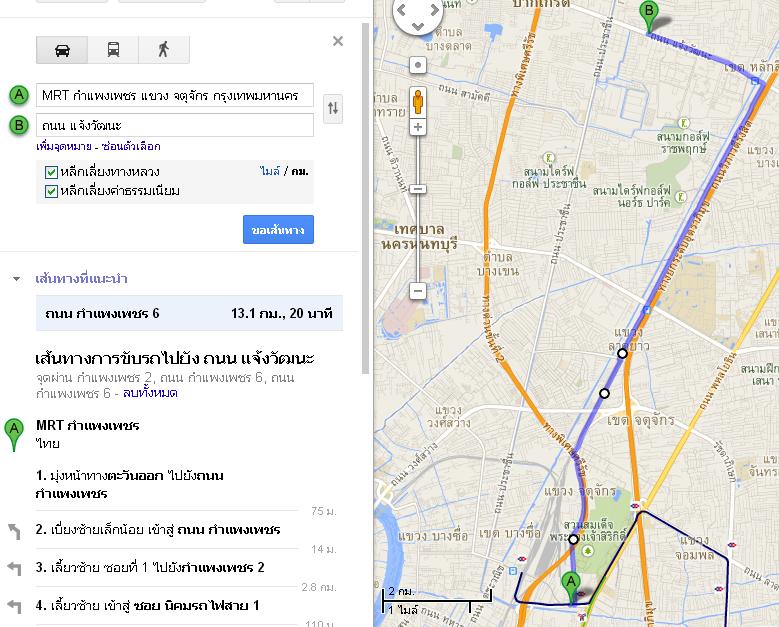Switch distance units to ไมล์
The width and height of the screenshot is (779, 627).
(270, 171)
